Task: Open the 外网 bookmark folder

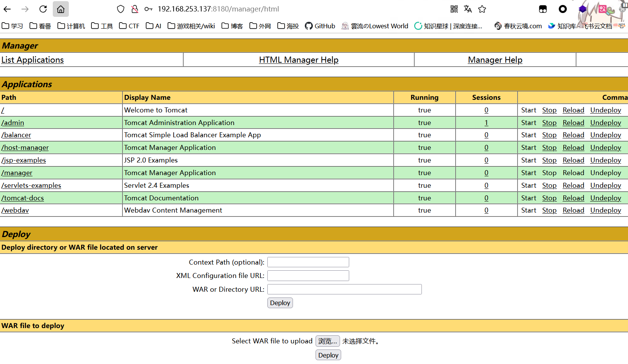Action: [260, 26]
